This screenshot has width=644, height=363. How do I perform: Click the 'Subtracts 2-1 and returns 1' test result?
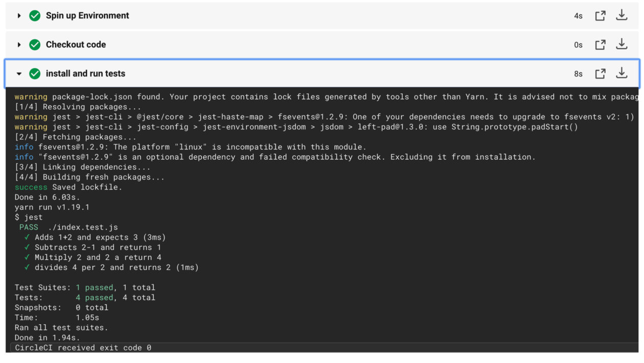[x=93, y=248]
